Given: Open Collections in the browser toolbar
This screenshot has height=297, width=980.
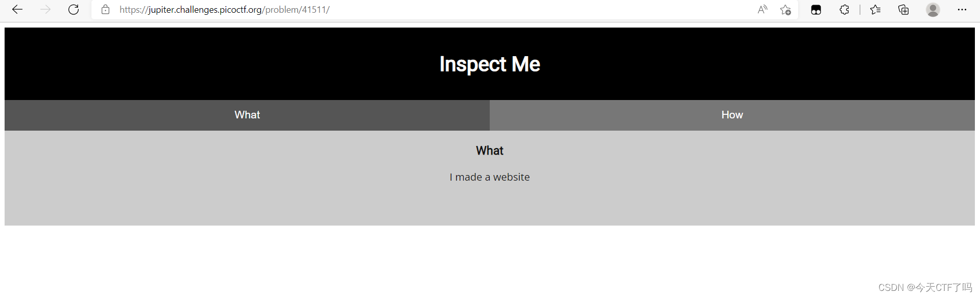Looking at the screenshot, I should [903, 10].
